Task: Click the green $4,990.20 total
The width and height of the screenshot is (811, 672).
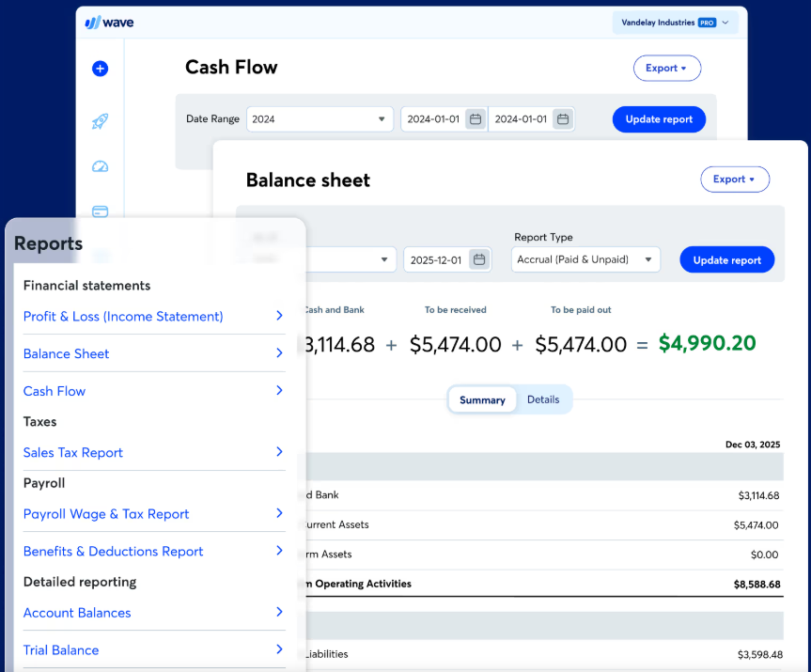Action: (x=707, y=343)
